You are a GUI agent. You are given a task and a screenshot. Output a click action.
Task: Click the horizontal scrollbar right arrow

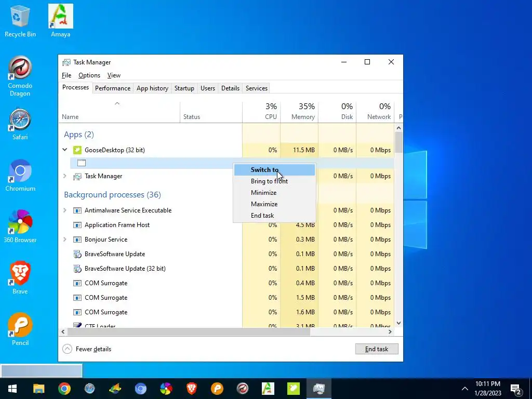pos(390,332)
